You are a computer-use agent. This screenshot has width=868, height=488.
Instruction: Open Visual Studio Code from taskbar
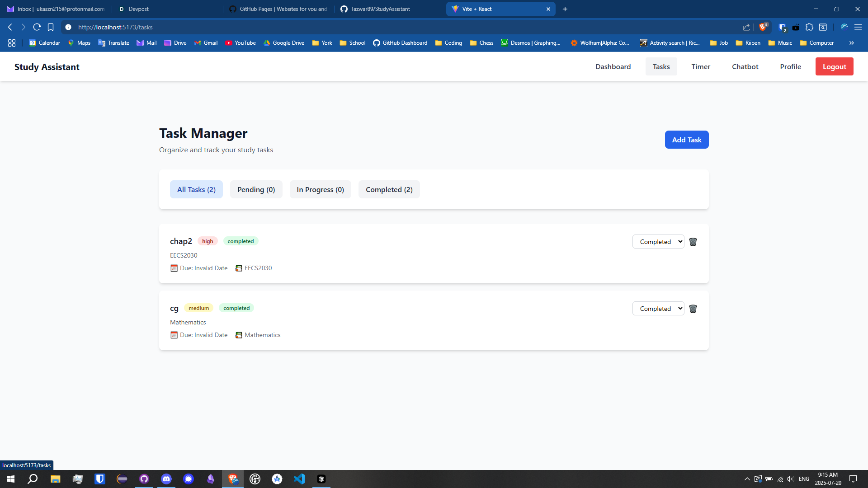(299, 479)
